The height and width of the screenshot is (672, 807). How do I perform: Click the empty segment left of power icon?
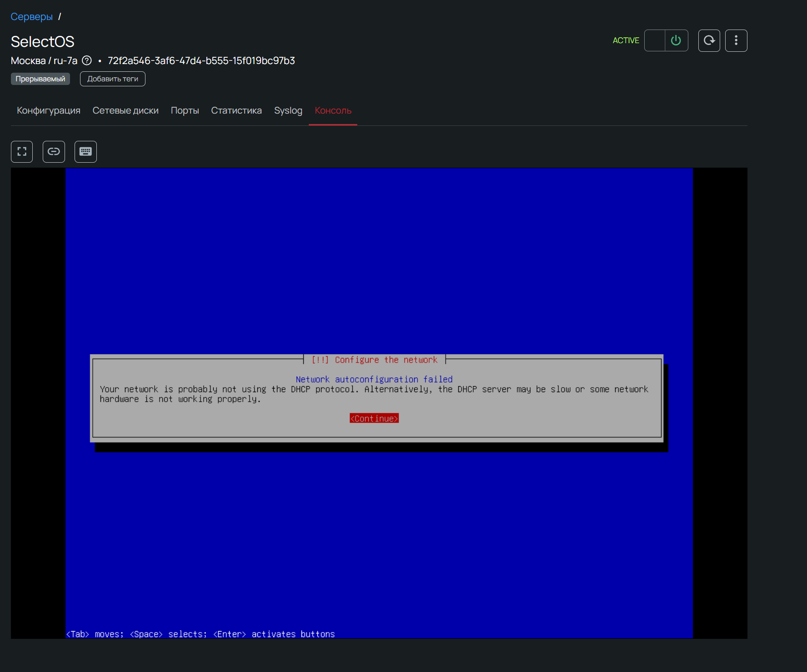pos(655,41)
